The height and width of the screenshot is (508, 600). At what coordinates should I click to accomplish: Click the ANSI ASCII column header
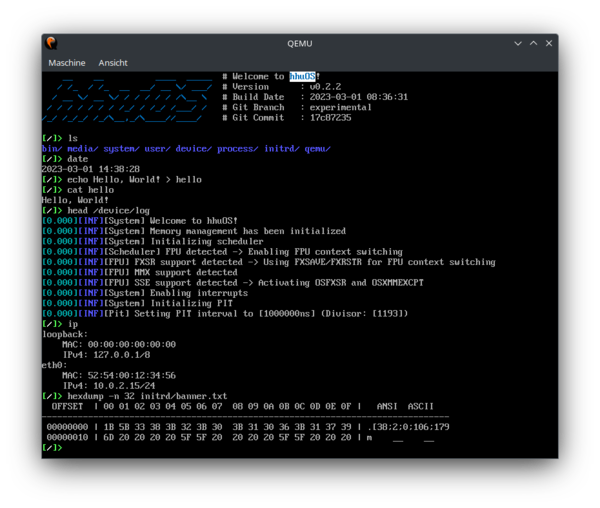pyautogui.click(x=405, y=407)
